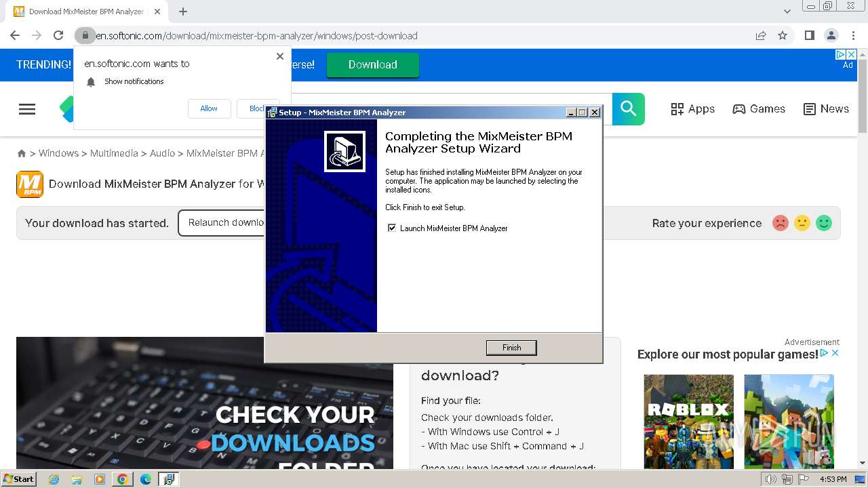Allow softonic notifications
Image resolution: width=868 pixels, height=488 pixels.
[x=209, y=108]
